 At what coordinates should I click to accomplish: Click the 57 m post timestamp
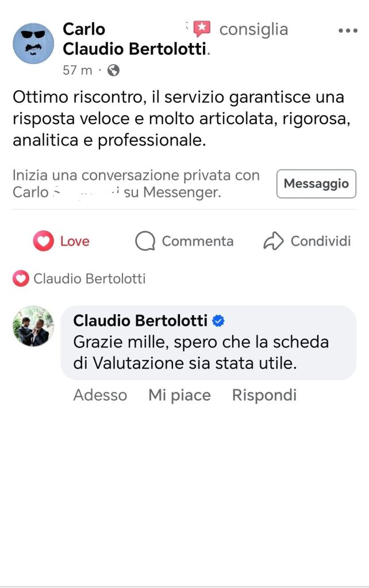click(x=77, y=70)
